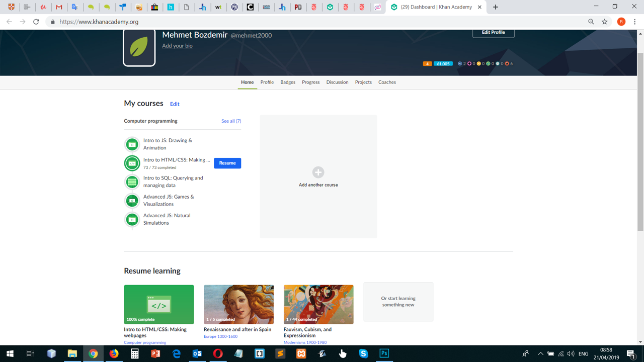Click the green leaf profile avatar
The height and width of the screenshot is (362, 644).
(x=139, y=48)
